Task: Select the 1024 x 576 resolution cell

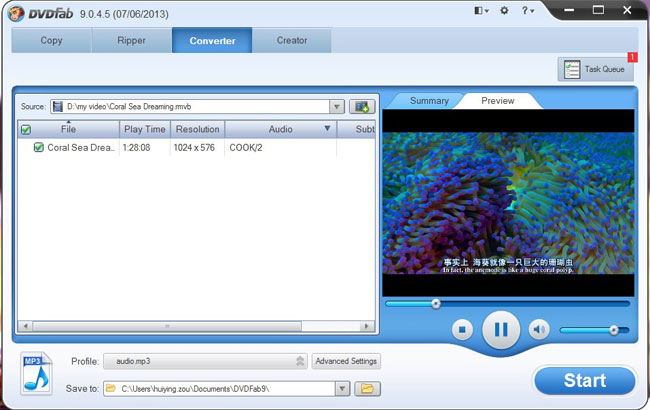Action: click(x=194, y=148)
